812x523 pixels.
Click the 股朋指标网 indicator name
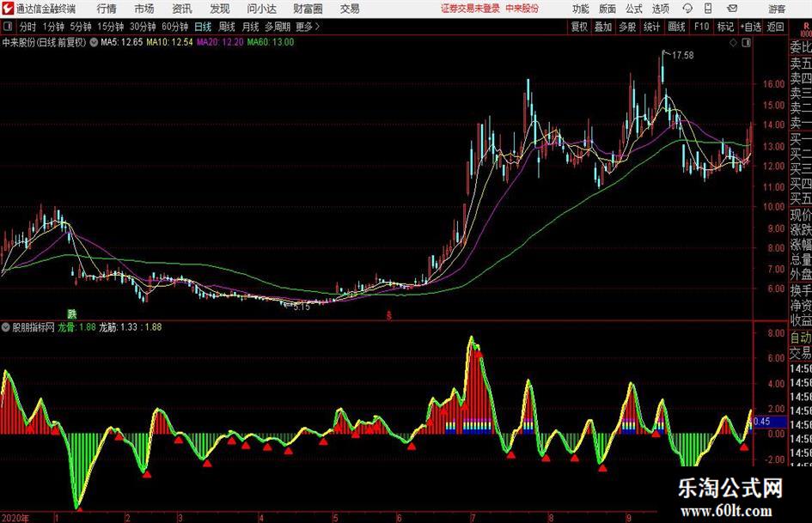(34, 327)
